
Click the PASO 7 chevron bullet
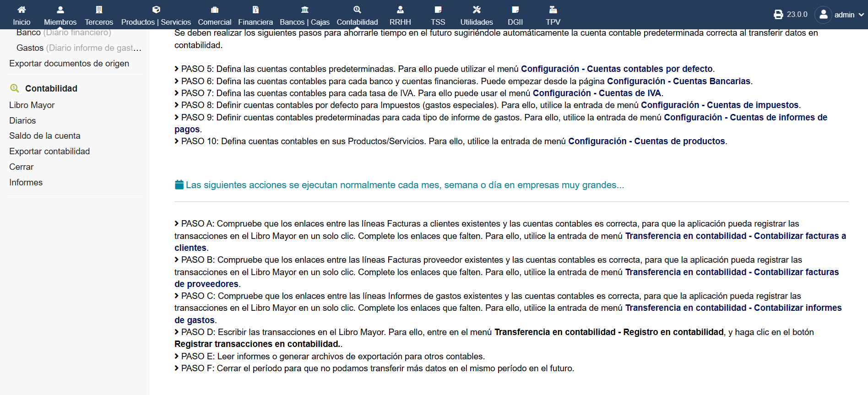pyautogui.click(x=177, y=93)
